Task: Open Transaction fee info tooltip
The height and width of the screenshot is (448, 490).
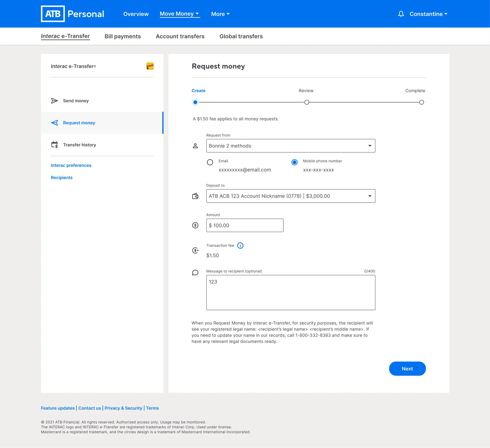Action: [x=240, y=246]
